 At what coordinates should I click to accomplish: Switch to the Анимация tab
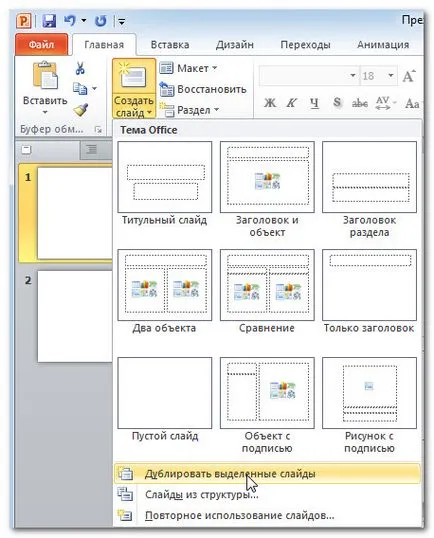(x=383, y=45)
